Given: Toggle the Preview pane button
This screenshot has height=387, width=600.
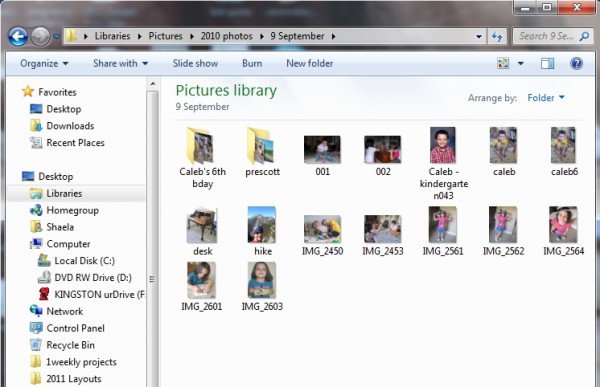Looking at the screenshot, I should 547,64.
